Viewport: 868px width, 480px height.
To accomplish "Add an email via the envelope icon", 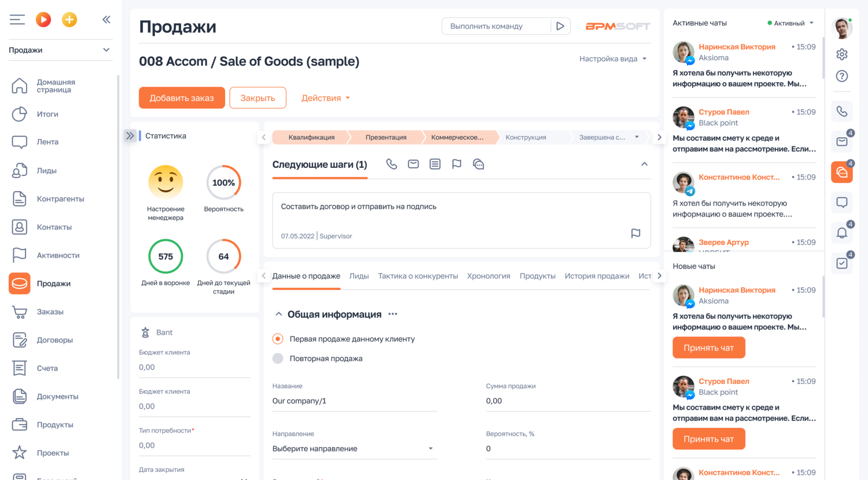I will 413,164.
